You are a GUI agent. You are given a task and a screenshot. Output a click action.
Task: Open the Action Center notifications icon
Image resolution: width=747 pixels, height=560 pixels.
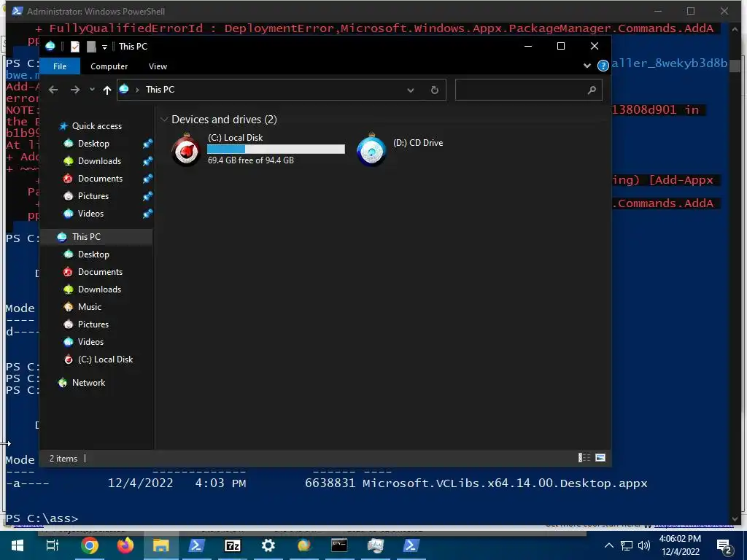[x=724, y=547]
